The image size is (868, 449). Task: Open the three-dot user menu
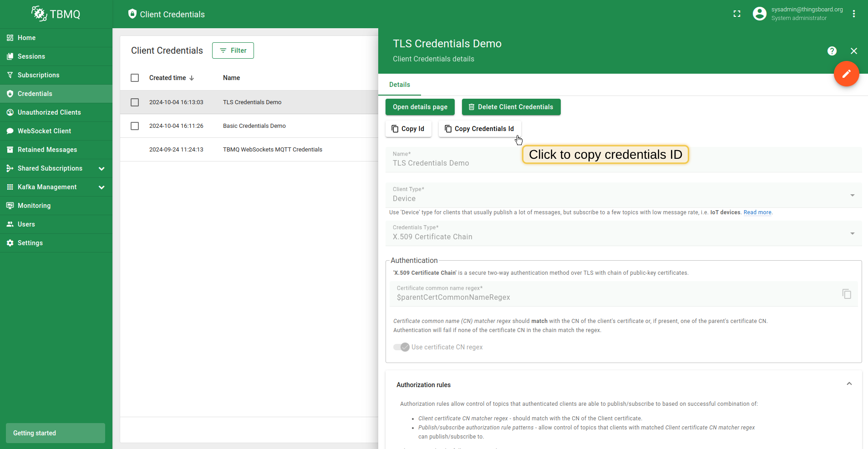click(854, 14)
